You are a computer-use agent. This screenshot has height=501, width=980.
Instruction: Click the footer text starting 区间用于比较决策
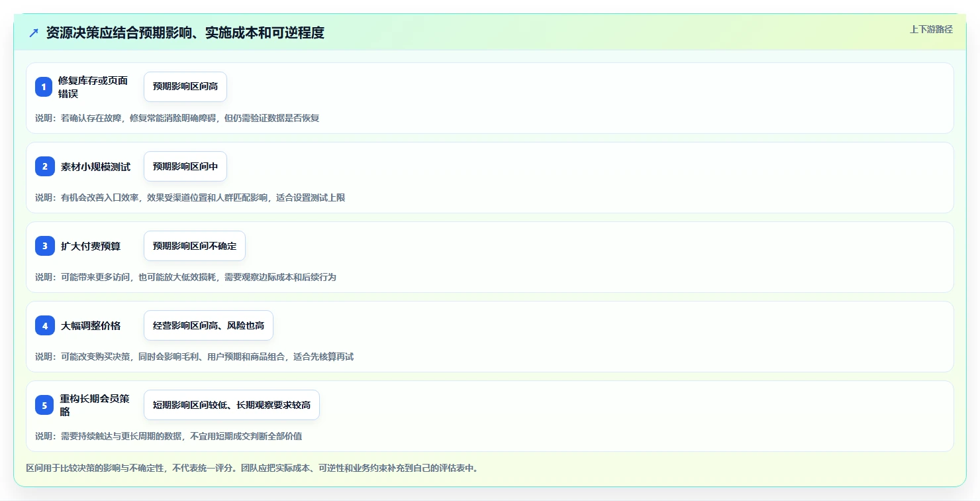[x=252, y=468]
